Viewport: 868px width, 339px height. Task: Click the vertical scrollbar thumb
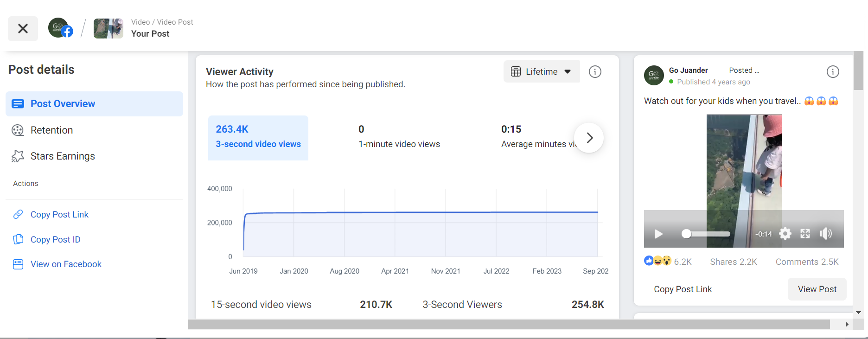click(x=858, y=70)
